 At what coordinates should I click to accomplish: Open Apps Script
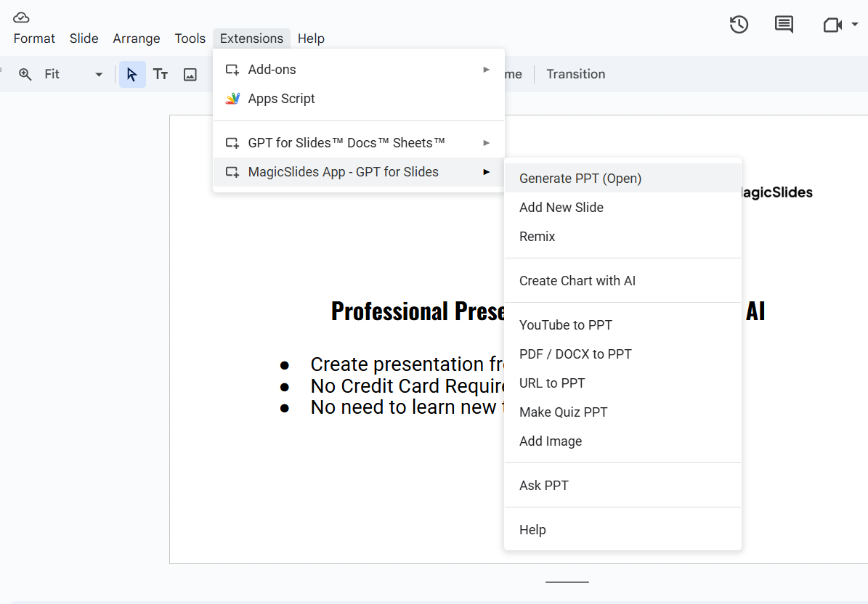(x=281, y=99)
